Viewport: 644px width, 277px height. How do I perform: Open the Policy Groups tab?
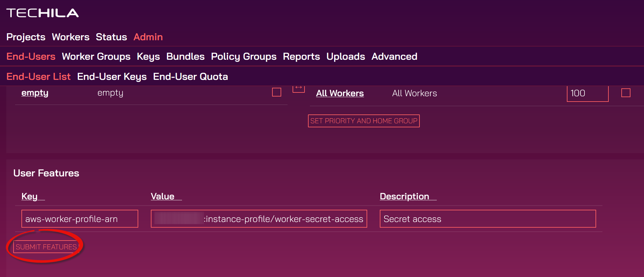243,57
